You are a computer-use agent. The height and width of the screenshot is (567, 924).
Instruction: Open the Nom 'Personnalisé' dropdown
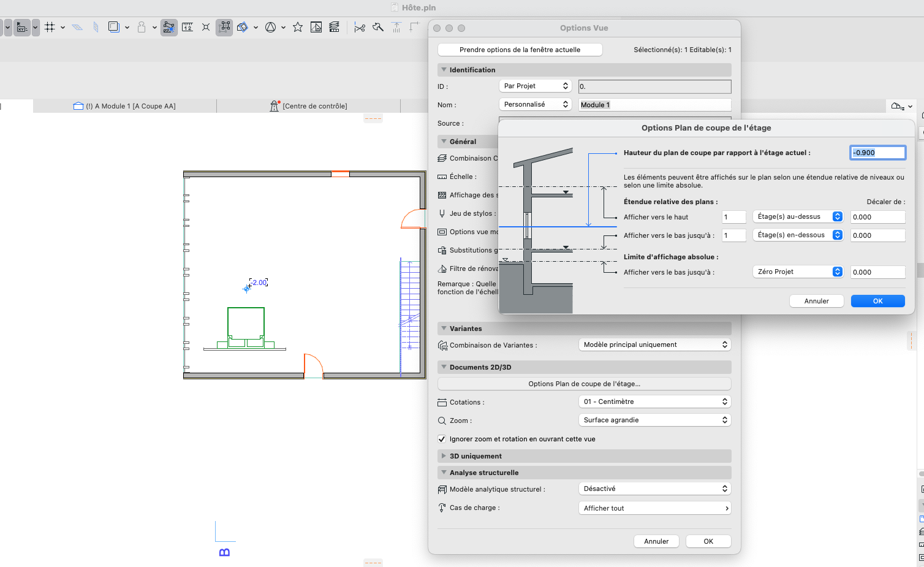(x=536, y=104)
